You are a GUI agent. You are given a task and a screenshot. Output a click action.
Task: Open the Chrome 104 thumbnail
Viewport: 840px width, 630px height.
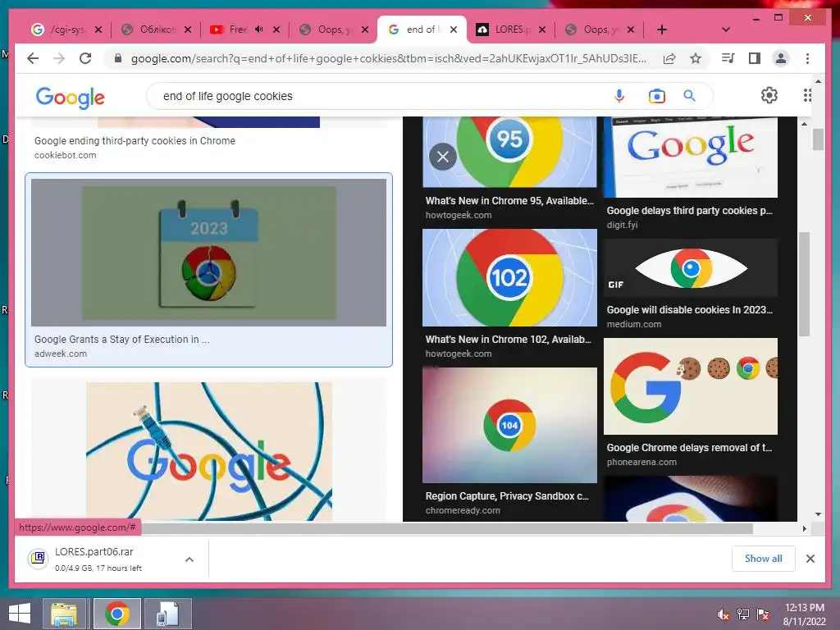(x=509, y=426)
